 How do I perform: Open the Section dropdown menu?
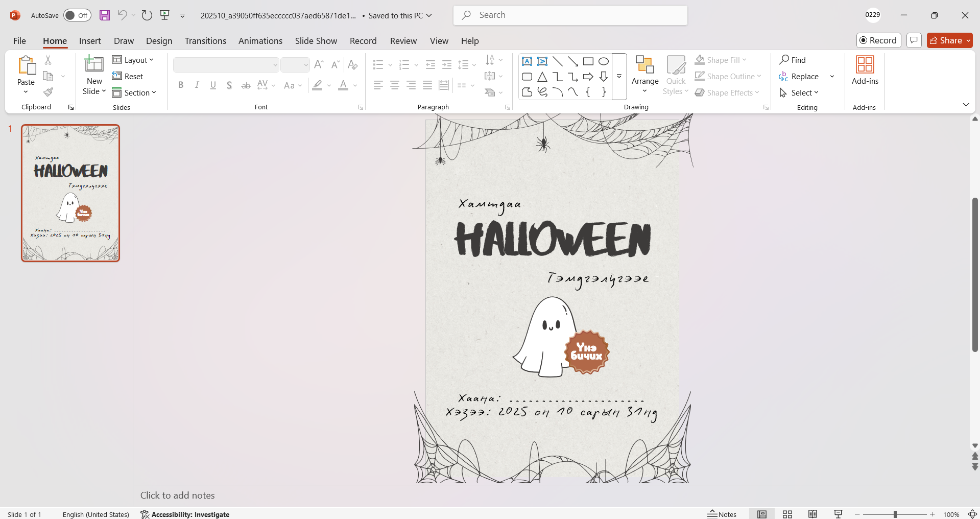click(134, 93)
